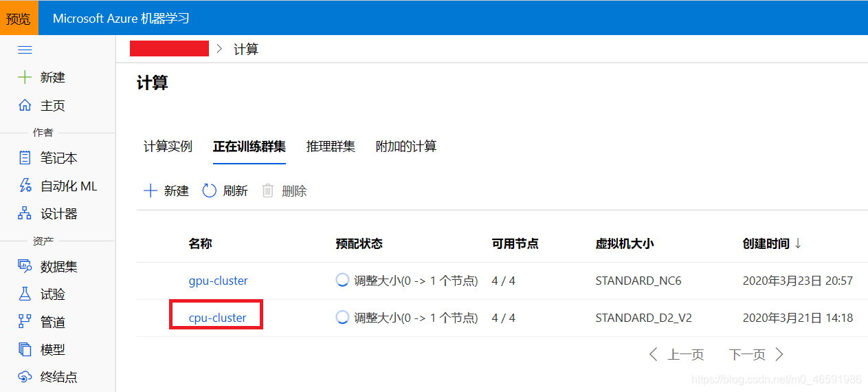This screenshot has width=868, height=392.
Task: Click the plus icon for new cluster
Action: pos(150,190)
